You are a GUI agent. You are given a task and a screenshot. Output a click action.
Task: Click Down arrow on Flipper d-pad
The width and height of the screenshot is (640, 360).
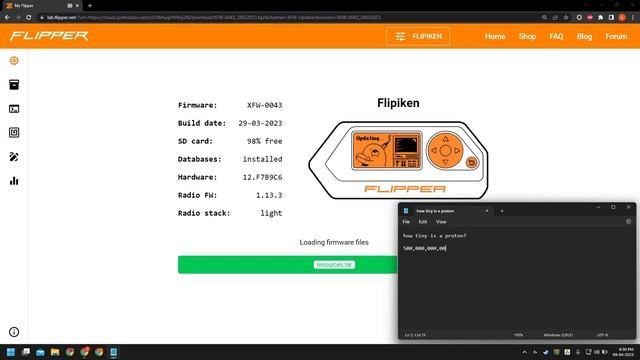pyautogui.click(x=445, y=162)
